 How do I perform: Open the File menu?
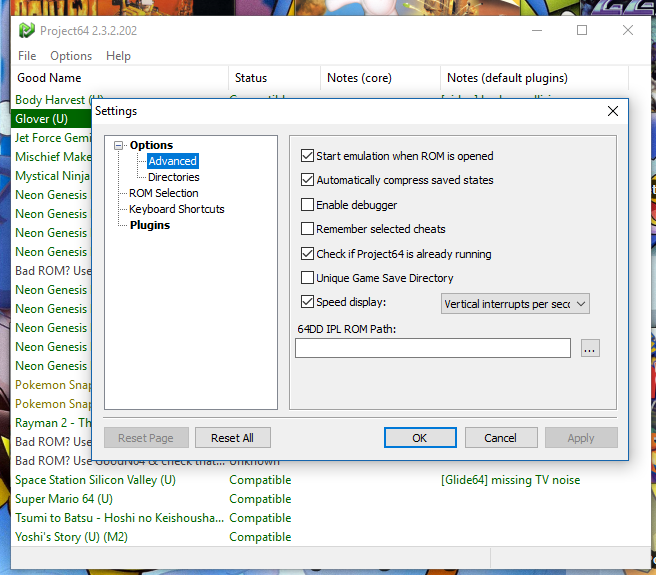pyautogui.click(x=27, y=56)
